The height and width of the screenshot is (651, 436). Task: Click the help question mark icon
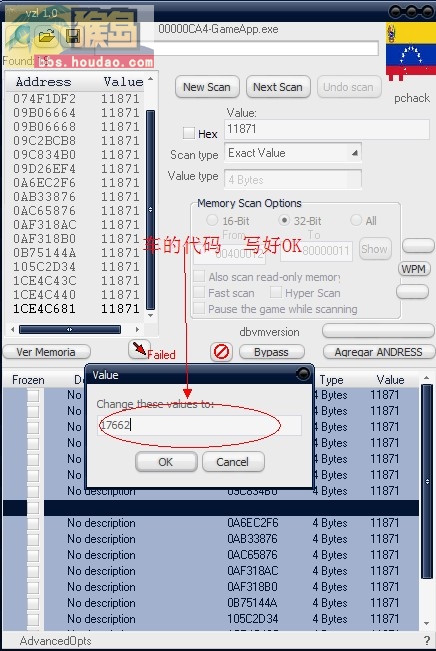(x=426, y=640)
